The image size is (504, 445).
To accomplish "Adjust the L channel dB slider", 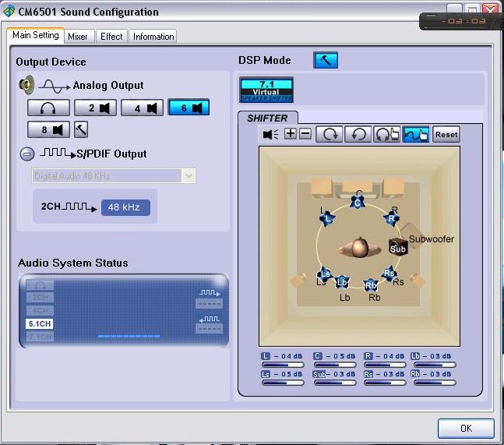I will point(283,365).
